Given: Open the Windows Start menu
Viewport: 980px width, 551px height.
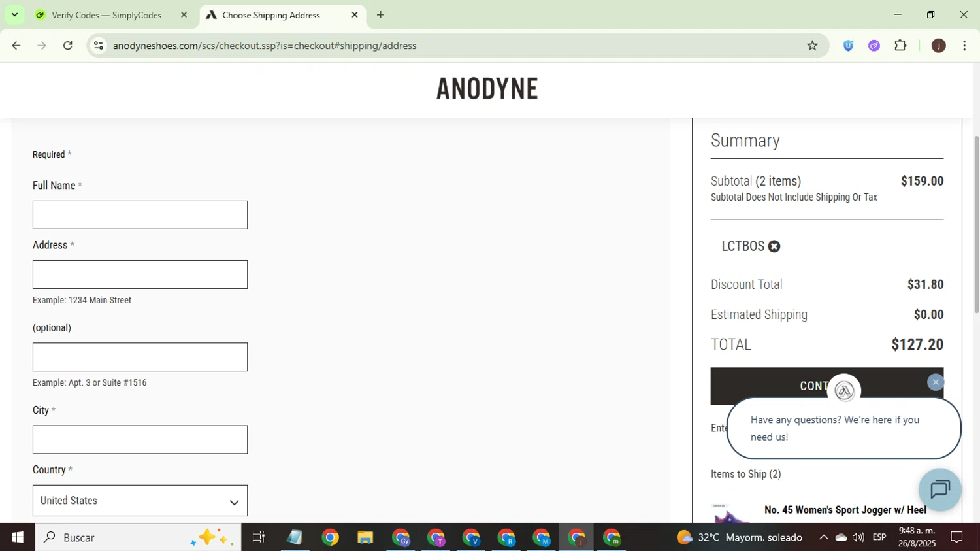Looking at the screenshot, I should (17, 537).
